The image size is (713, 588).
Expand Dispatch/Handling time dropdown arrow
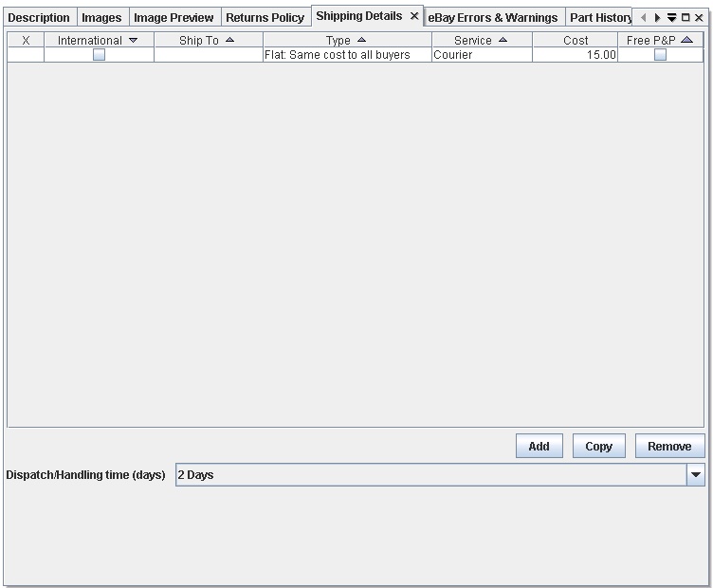coord(696,475)
